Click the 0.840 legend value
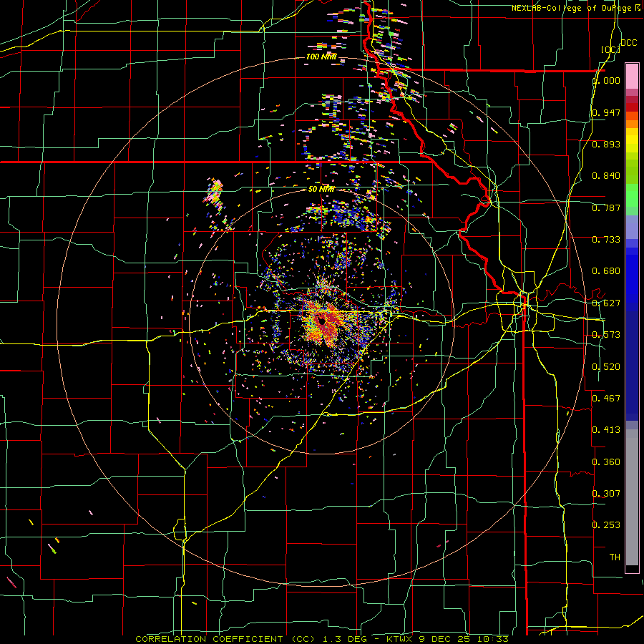This screenshot has height=644, width=644. point(606,176)
